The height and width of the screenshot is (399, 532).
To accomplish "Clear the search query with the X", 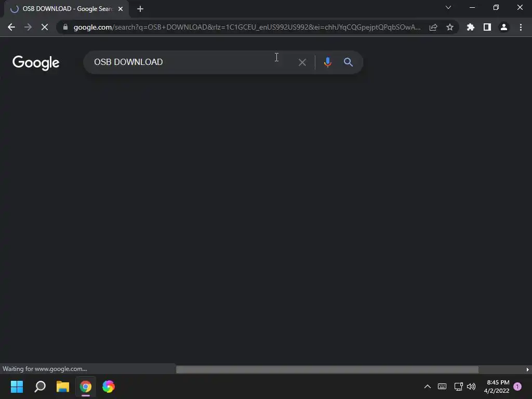I will pos(302,62).
